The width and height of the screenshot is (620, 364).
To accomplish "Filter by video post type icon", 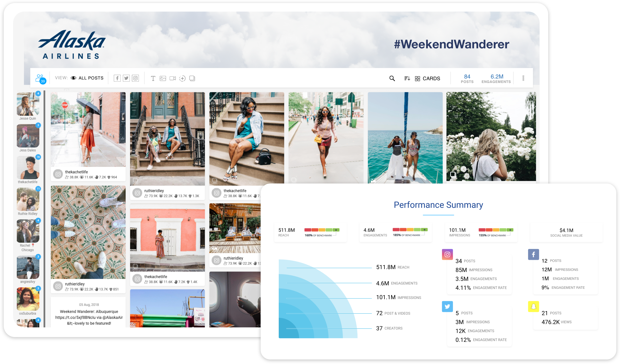I will tap(173, 78).
